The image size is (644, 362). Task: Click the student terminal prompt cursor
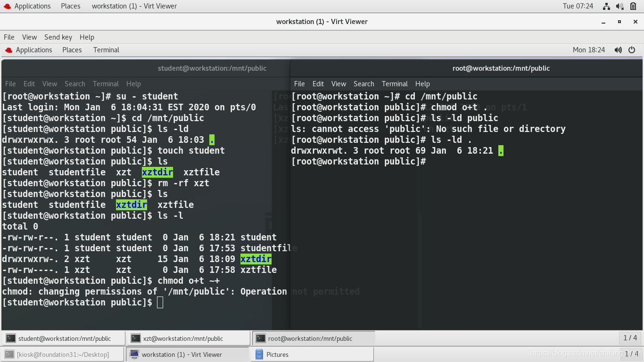160,303
